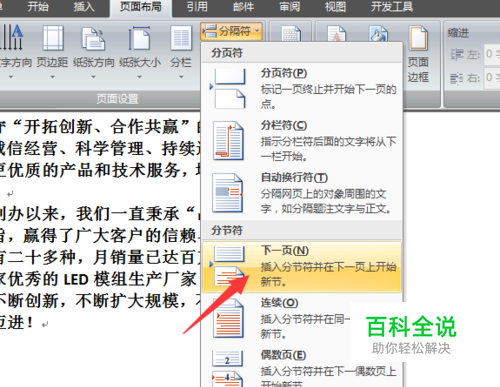Click the page color paint bucket icon
This screenshot has height=387, width=500.
click(379, 33)
